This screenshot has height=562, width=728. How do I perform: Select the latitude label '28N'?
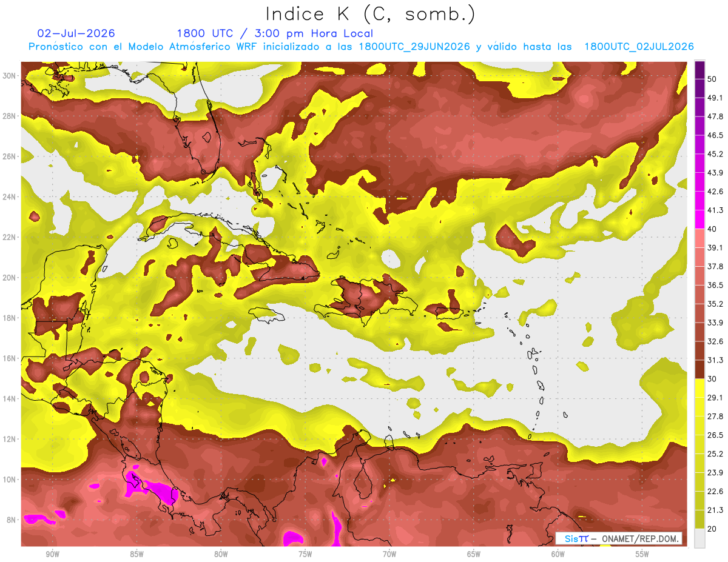pyautogui.click(x=10, y=116)
